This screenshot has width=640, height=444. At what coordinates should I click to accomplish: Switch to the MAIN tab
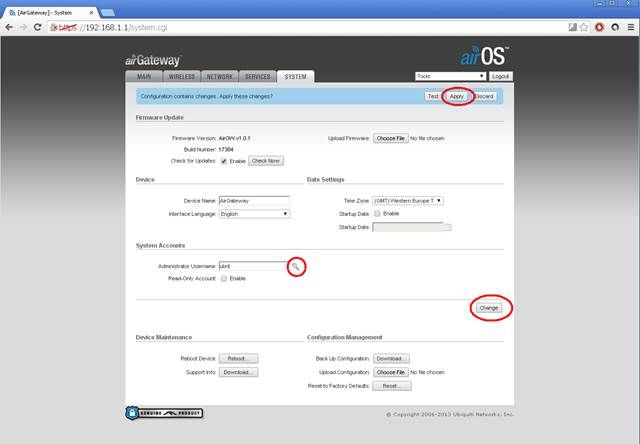point(144,77)
